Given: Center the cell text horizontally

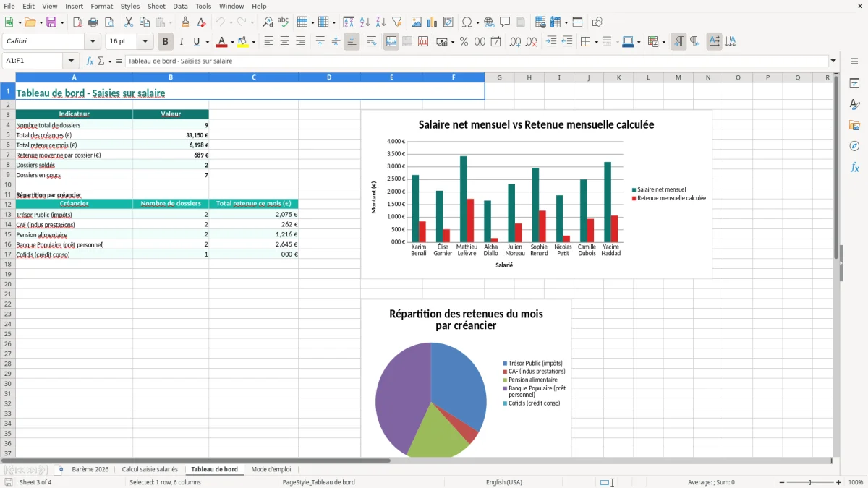Looking at the screenshot, I should point(284,42).
